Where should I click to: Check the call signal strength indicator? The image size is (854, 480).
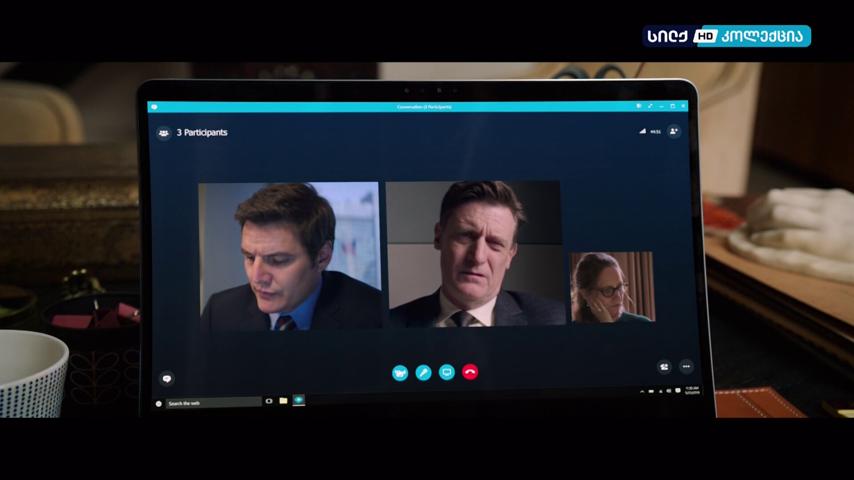[x=643, y=131]
